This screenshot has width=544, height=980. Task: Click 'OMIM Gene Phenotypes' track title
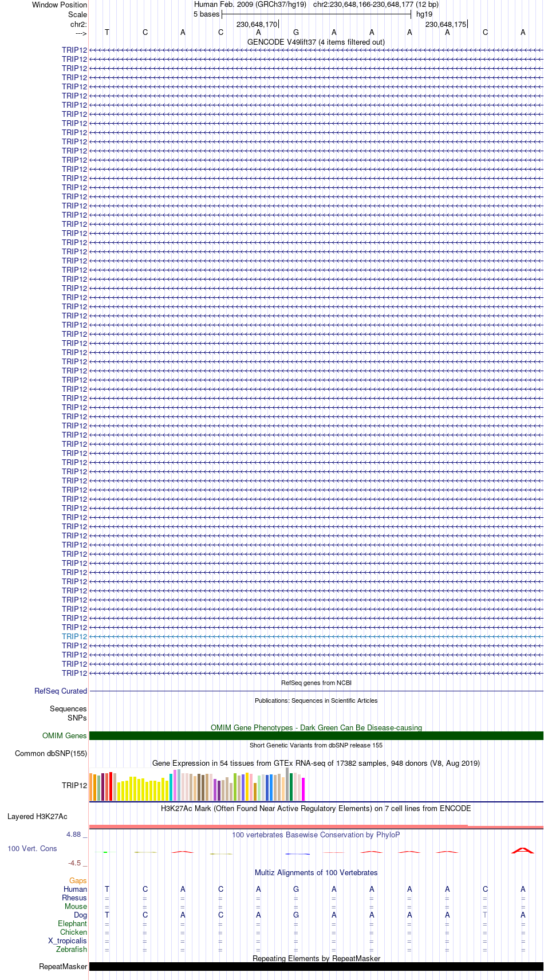pyautogui.click(x=316, y=728)
